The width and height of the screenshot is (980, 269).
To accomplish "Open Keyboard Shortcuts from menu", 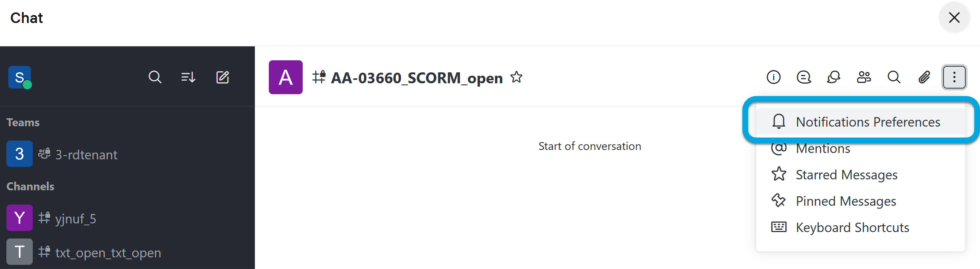I will click(852, 227).
